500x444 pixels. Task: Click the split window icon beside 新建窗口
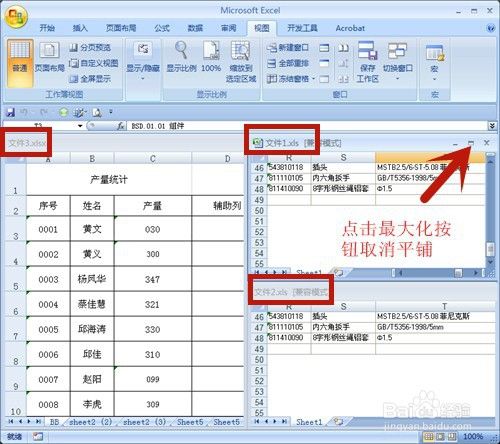tap(324, 48)
